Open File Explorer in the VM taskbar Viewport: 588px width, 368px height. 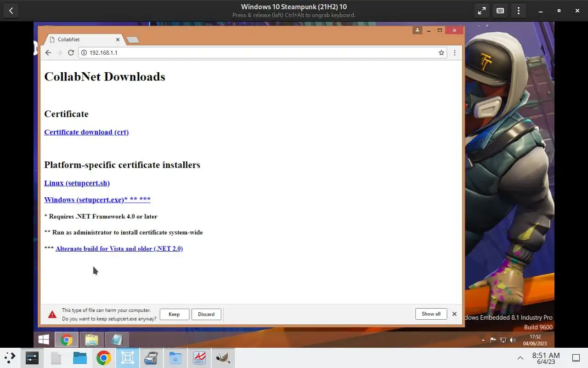tap(91, 340)
